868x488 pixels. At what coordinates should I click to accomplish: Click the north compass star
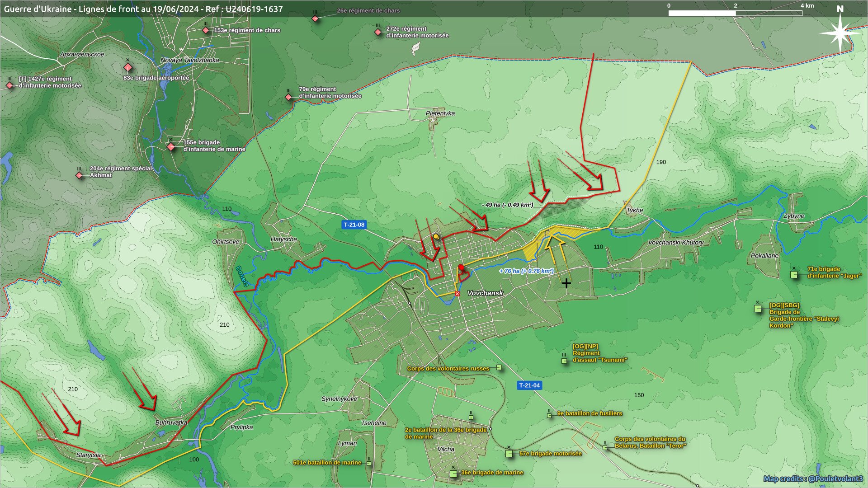840,33
